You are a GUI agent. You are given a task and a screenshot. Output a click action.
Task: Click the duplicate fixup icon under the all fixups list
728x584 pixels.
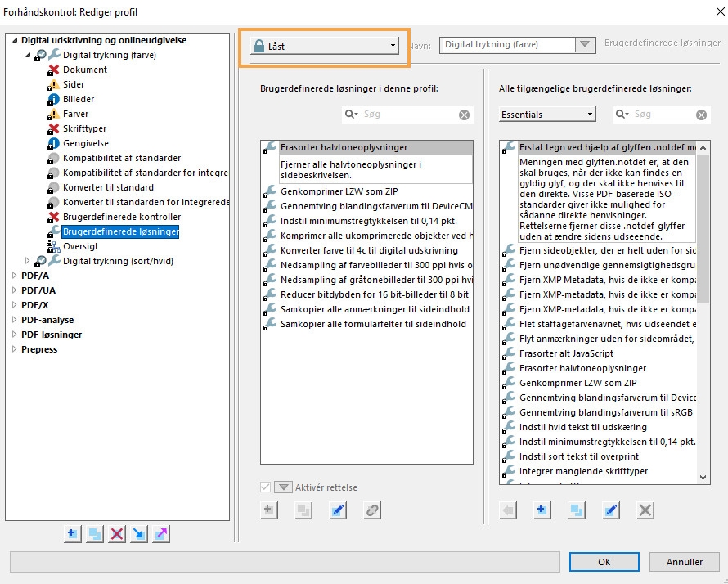[577, 510]
